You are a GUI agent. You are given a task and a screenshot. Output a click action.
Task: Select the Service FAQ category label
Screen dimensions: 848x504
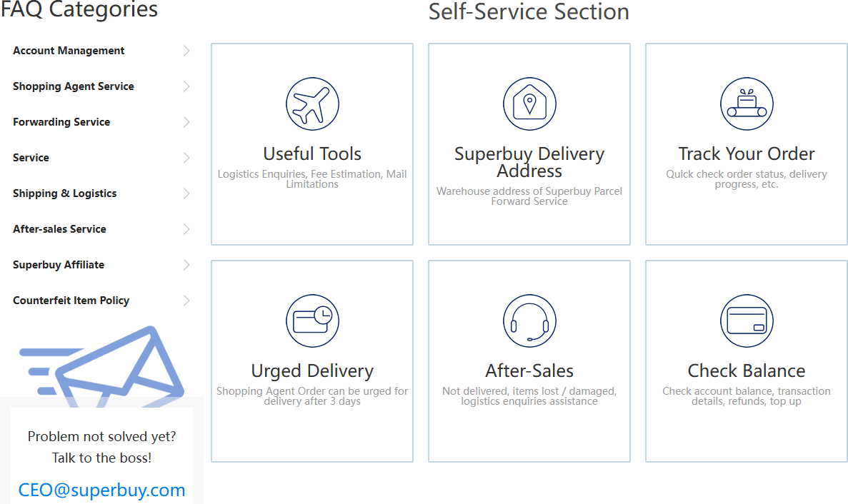31,158
